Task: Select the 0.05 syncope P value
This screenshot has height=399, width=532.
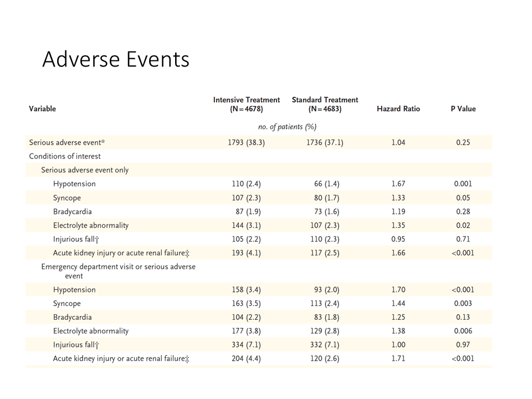Action: (463, 198)
